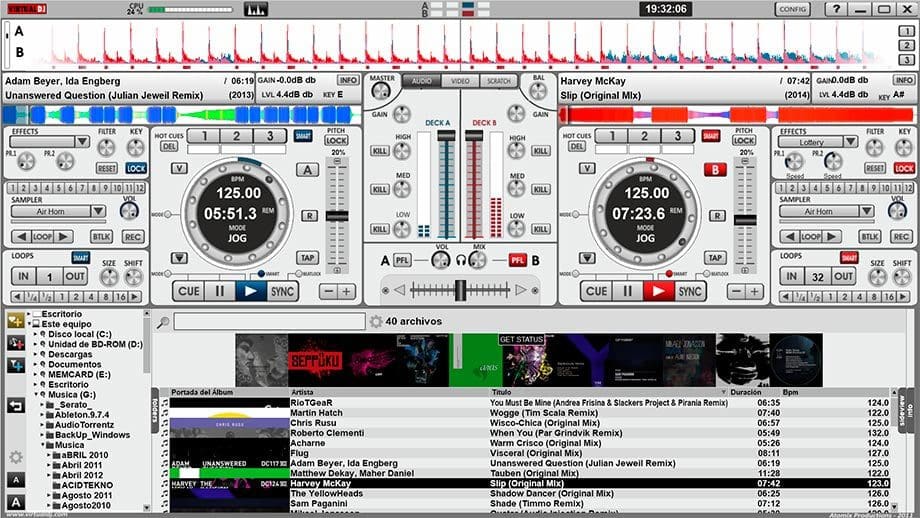Switch to the SCRATCH mixer tab
The image size is (920, 518).
[x=499, y=81]
